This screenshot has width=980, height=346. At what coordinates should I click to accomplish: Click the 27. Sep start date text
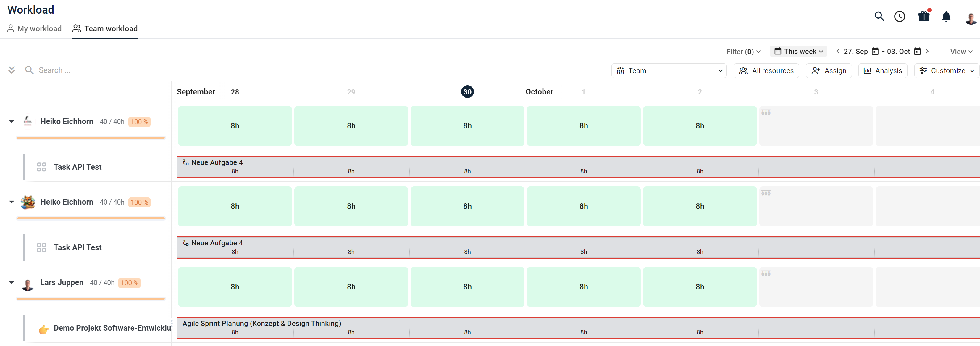pyautogui.click(x=855, y=52)
